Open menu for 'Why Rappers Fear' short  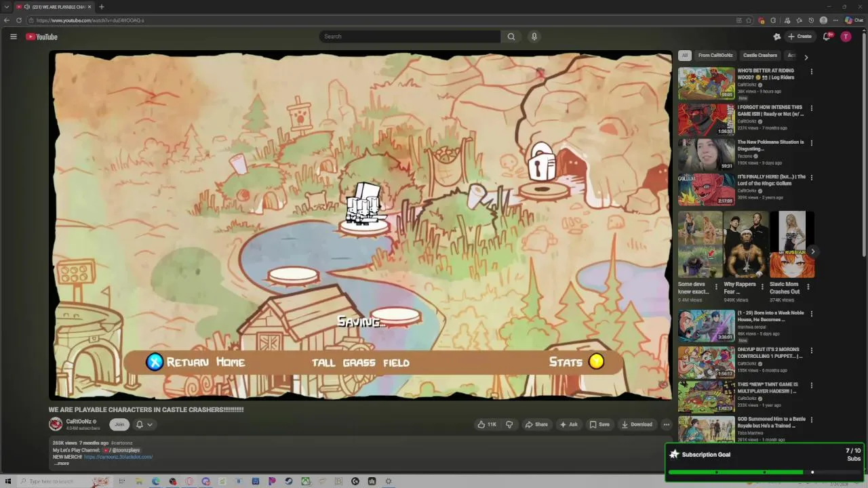pos(762,287)
